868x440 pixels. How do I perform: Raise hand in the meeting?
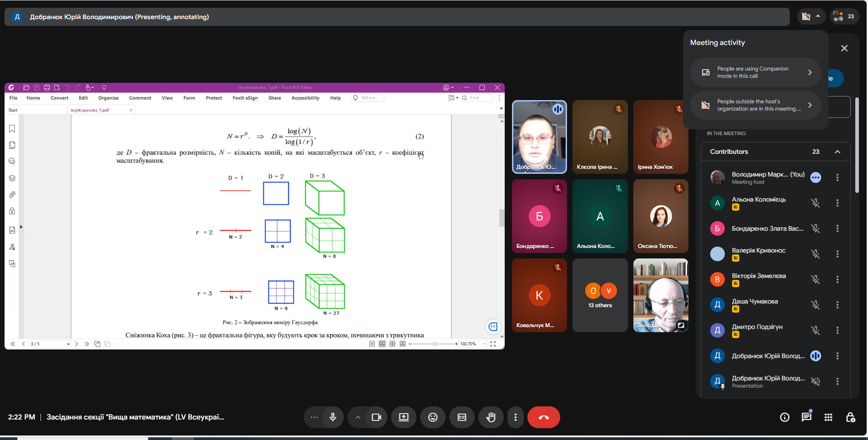click(491, 417)
